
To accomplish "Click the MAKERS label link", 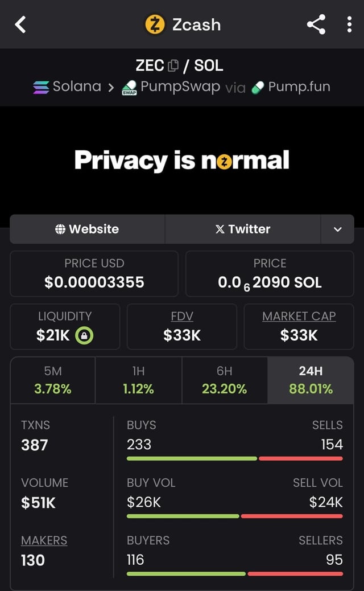I will point(44,540).
